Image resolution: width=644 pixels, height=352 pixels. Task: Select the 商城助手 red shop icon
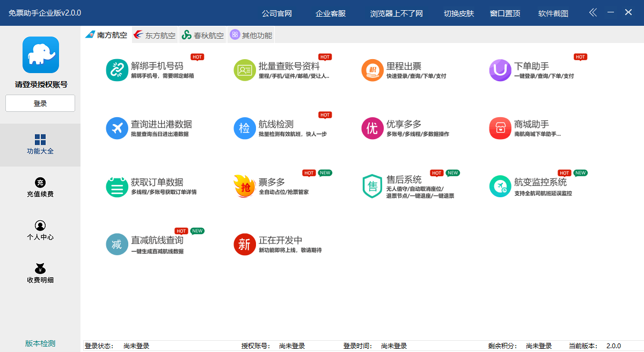click(500, 128)
